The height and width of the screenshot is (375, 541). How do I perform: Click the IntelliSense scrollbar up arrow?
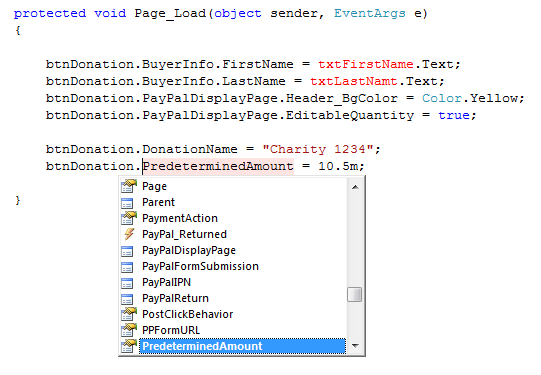pyautogui.click(x=355, y=187)
